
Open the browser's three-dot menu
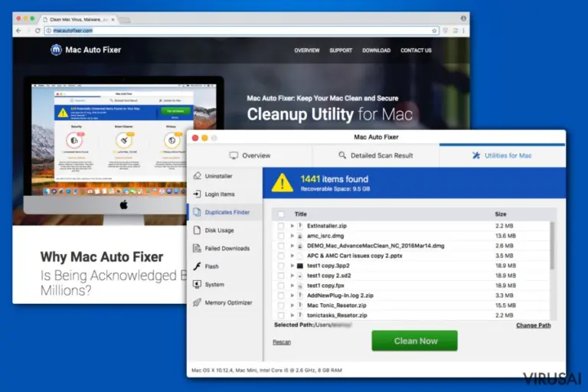click(x=463, y=31)
